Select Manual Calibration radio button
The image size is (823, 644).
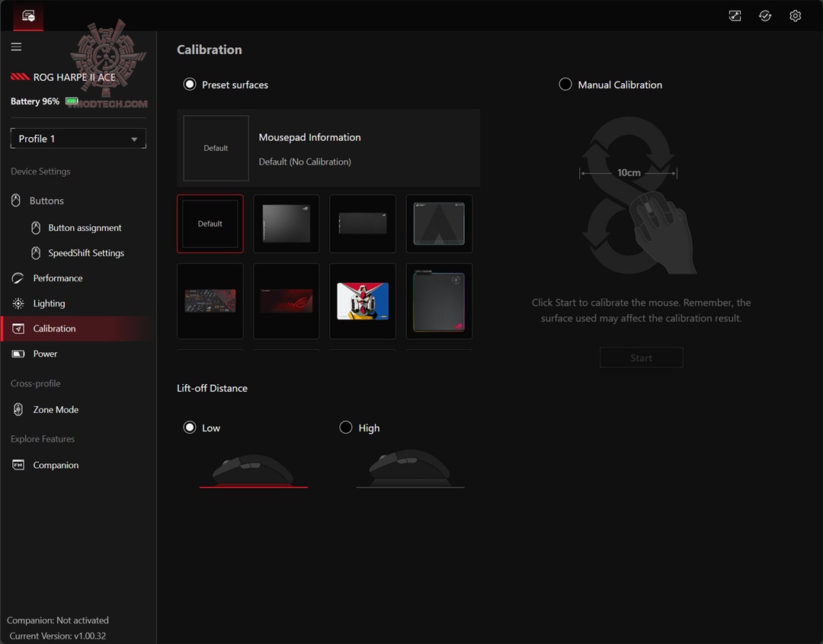(x=565, y=85)
